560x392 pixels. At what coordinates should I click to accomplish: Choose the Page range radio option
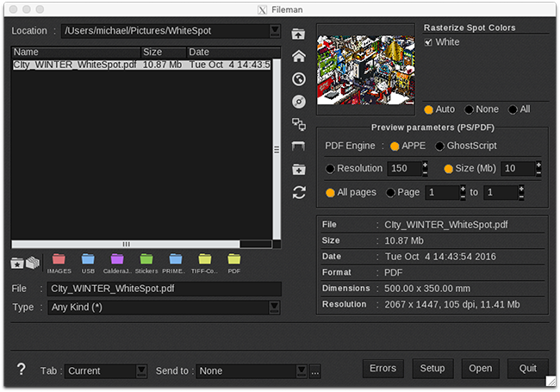click(x=391, y=192)
